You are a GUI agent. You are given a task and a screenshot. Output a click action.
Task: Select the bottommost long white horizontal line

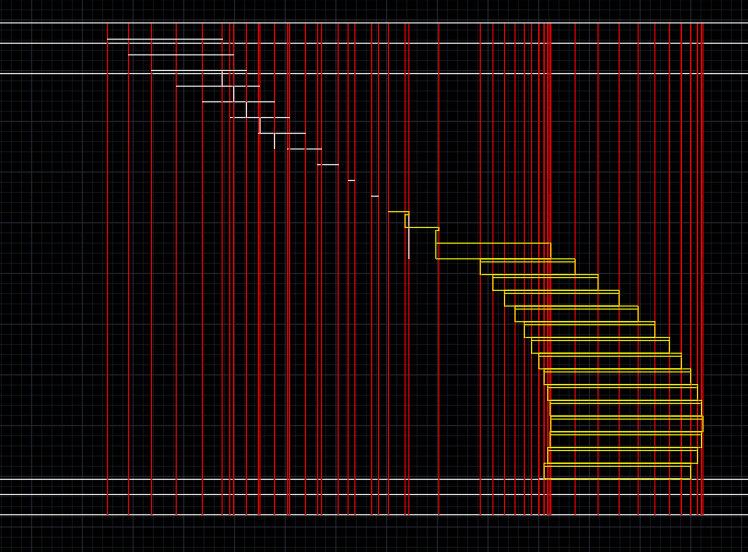[374, 515]
